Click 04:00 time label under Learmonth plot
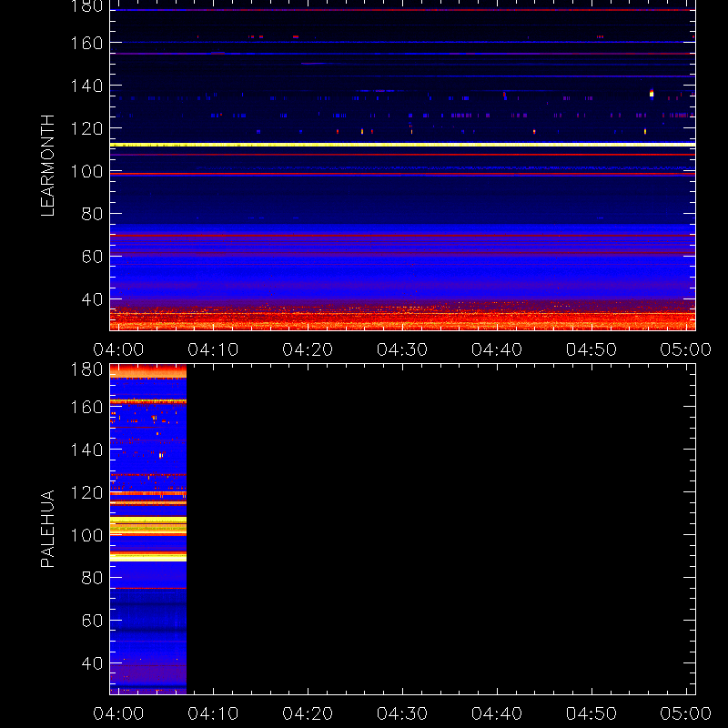728x728 pixels. [118, 349]
